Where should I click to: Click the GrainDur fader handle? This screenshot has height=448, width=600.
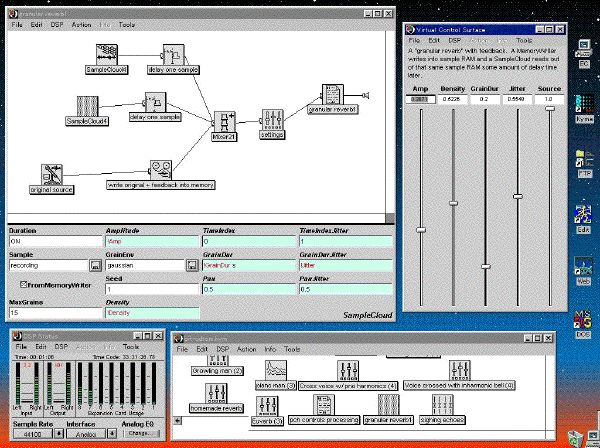486,266
